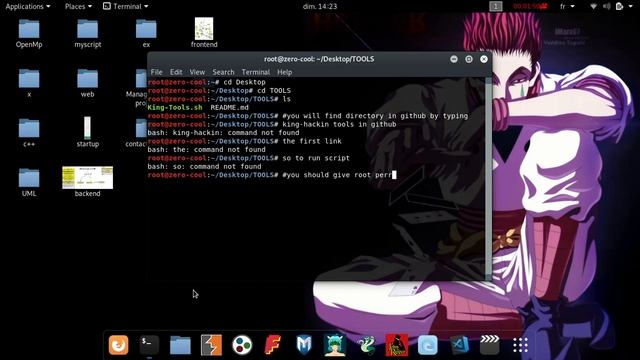Click the battery status icon
This screenshot has height=360, width=640.
coord(620,6)
